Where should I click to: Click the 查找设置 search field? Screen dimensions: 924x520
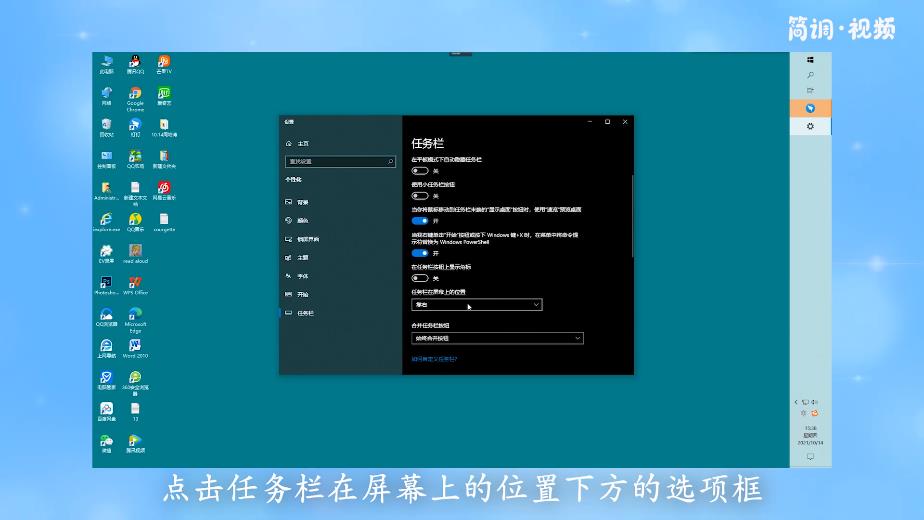click(x=340, y=161)
